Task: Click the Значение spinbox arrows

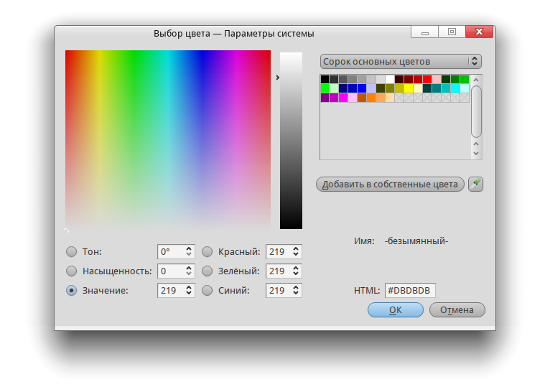Action: click(x=189, y=291)
